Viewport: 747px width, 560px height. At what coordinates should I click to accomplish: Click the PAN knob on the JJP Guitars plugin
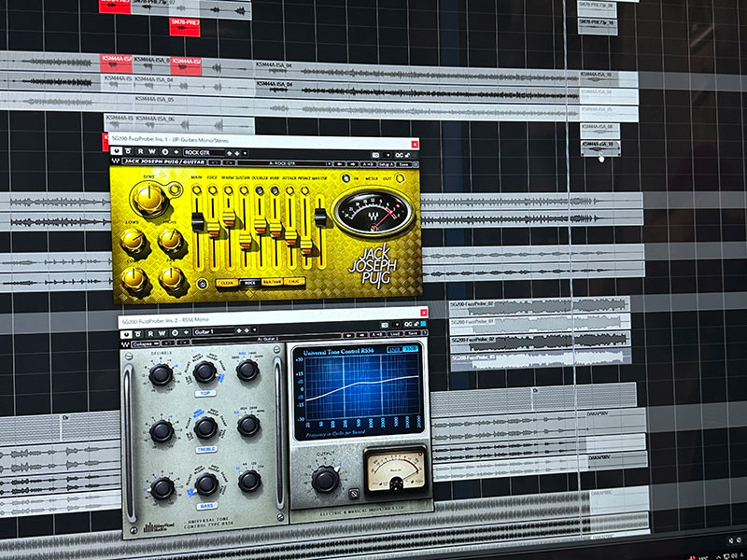pos(172,278)
